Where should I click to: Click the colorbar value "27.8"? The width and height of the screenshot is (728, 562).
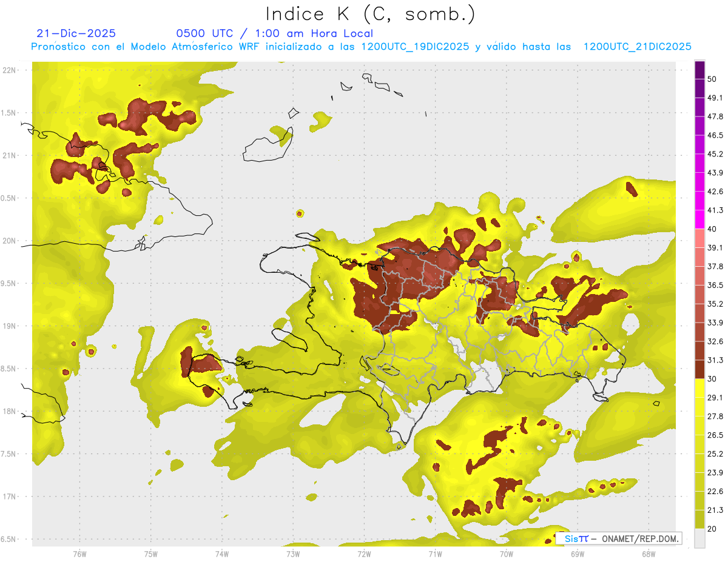pyautogui.click(x=715, y=416)
